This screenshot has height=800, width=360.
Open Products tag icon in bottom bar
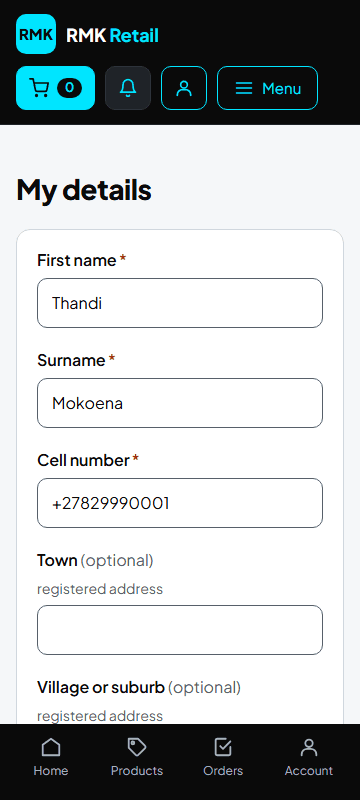pos(137,747)
